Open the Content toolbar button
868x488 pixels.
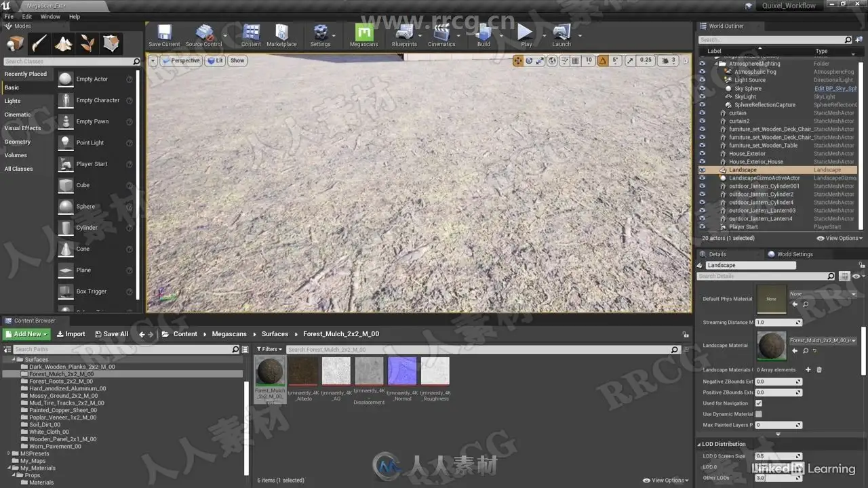click(251, 35)
